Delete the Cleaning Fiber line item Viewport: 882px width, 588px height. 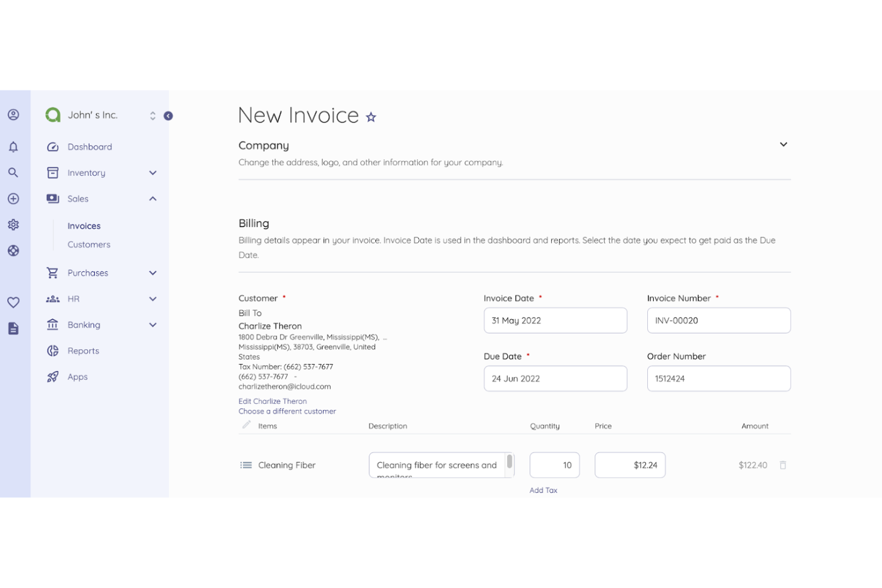click(x=782, y=465)
